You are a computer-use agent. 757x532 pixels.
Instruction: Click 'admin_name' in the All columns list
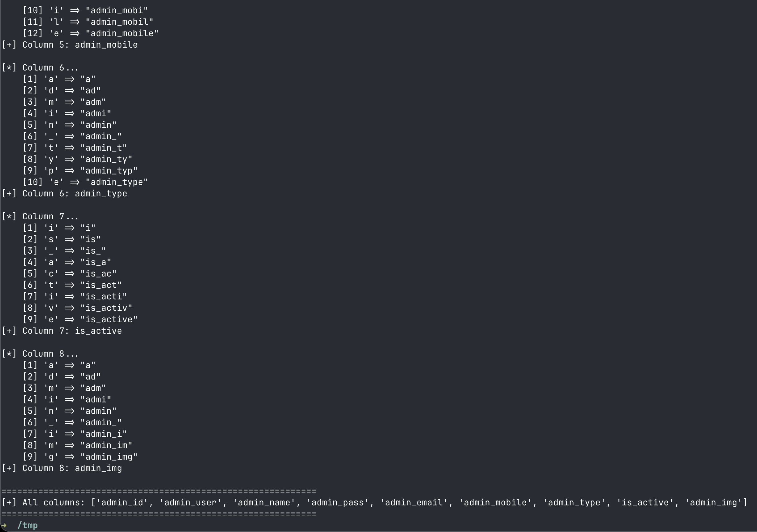pyautogui.click(x=264, y=503)
